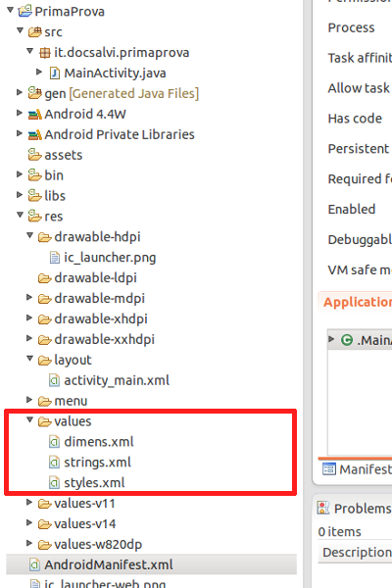This screenshot has height=588, width=392.
Task: Select the src source folder icon
Action: 35,32
